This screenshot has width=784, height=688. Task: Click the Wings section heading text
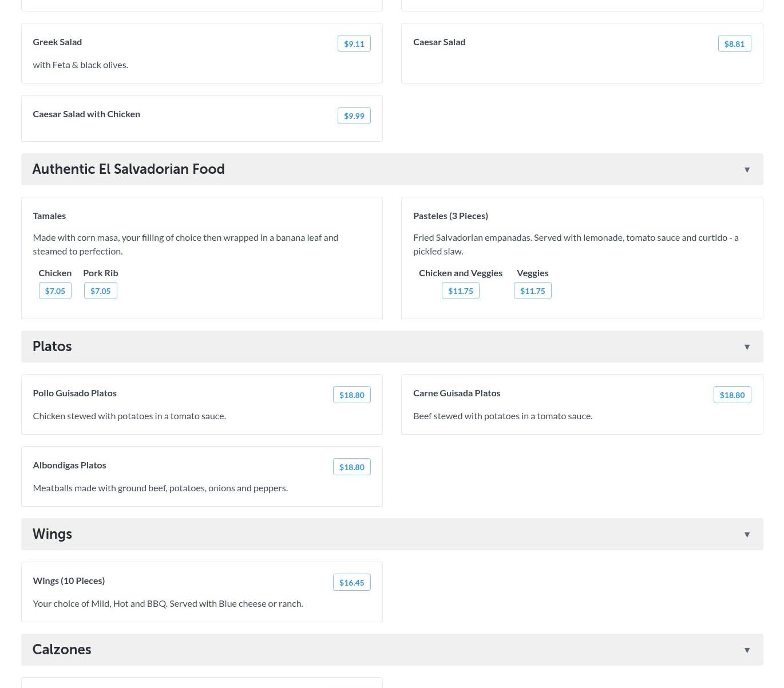coord(52,534)
